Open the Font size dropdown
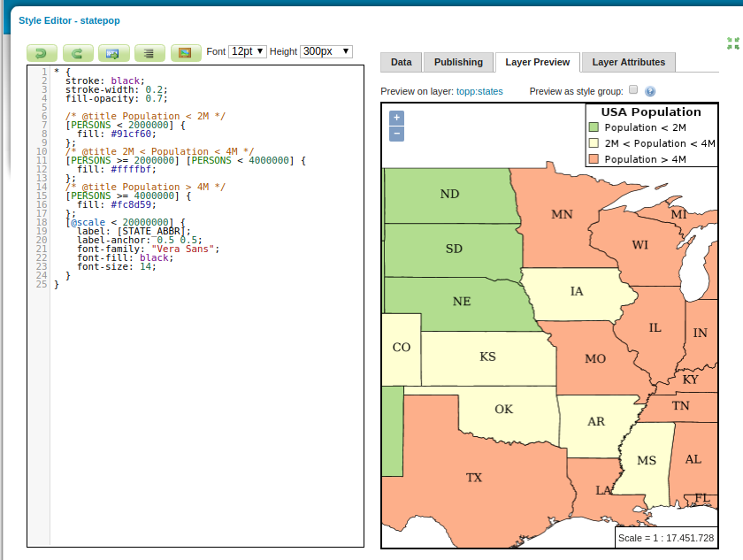Screen dimensions: 743x560 click(x=248, y=52)
